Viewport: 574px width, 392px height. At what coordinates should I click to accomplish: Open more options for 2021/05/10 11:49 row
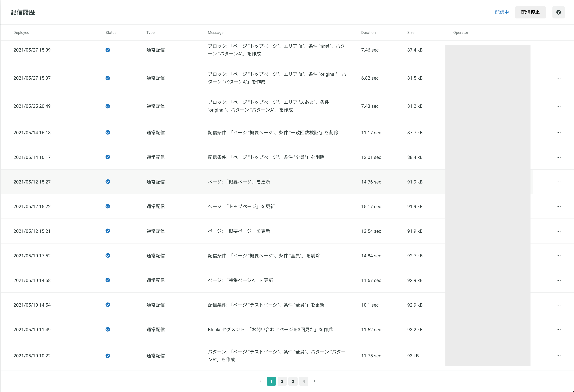coord(558,329)
